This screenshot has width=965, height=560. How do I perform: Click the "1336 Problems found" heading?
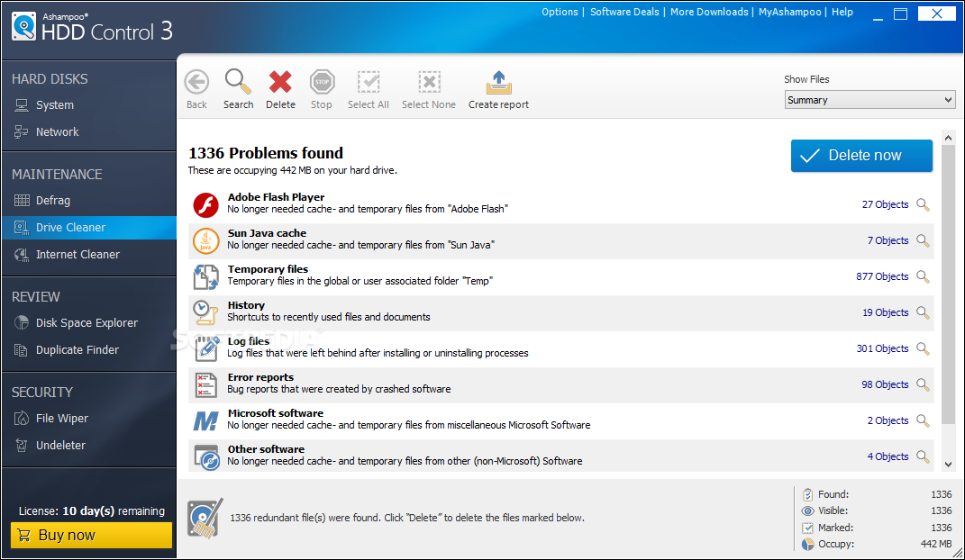tap(266, 153)
